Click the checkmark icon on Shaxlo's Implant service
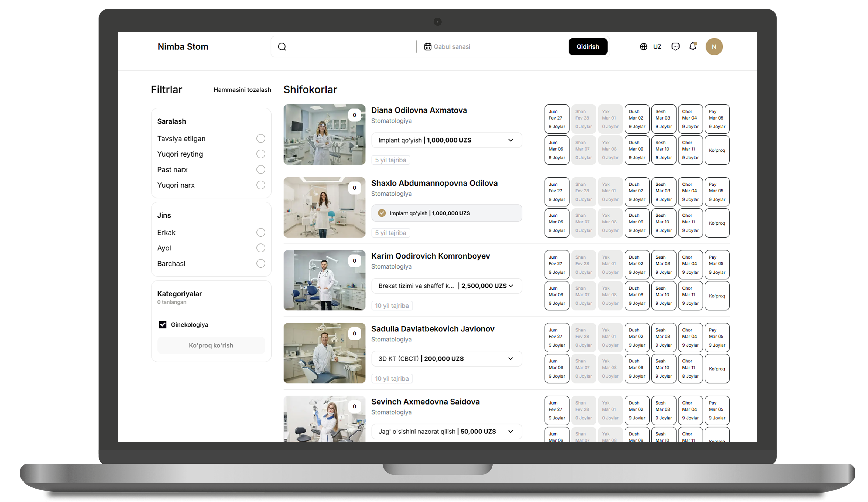 coord(382,213)
